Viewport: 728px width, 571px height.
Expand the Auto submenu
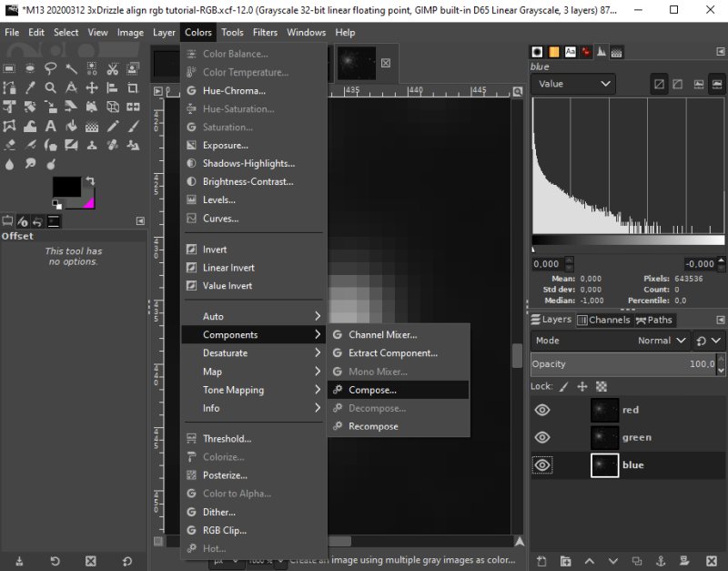tap(253, 316)
